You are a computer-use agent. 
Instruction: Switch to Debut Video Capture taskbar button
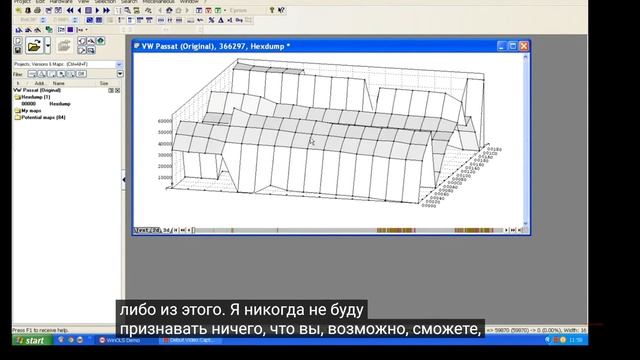point(191,340)
